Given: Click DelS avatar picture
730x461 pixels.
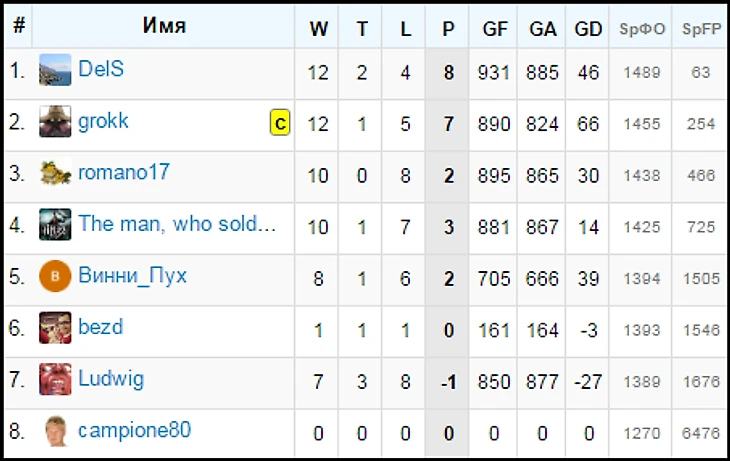Looking at the screenshot, I should (x=55, y=71).
